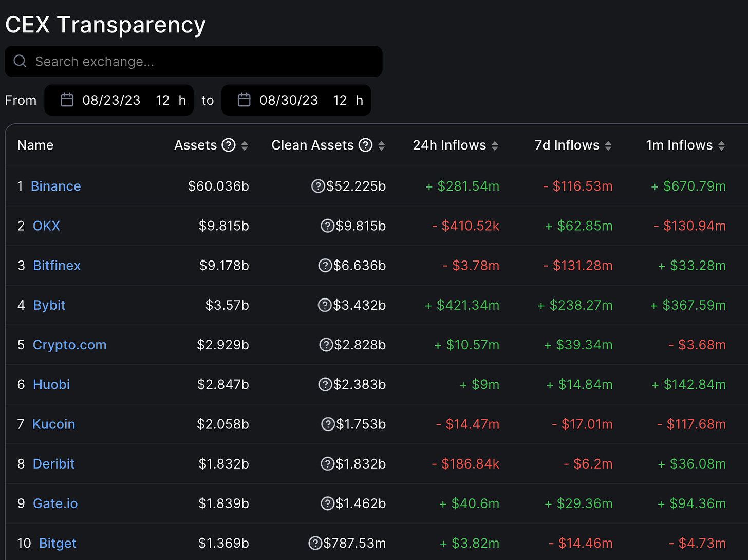This screenshot has width=748, height=560.
Task: Click the 1m Inflows header label
Action: pyautogui.click(x=679, y=145)
